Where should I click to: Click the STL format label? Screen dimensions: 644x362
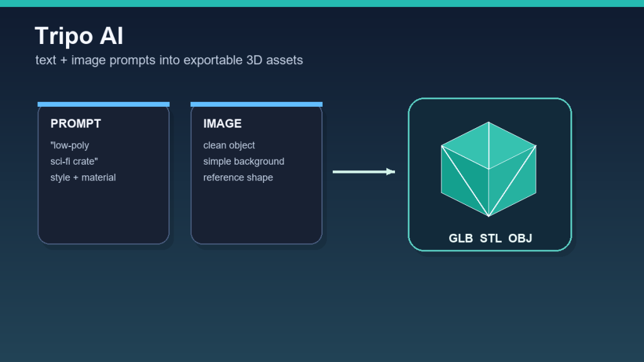coord(491,238)
